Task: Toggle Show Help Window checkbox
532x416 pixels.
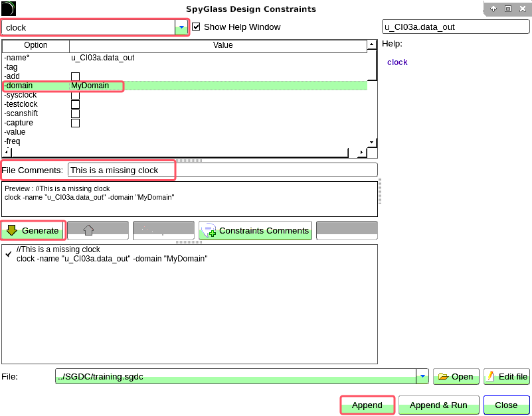Action: [x=196, y=27]
